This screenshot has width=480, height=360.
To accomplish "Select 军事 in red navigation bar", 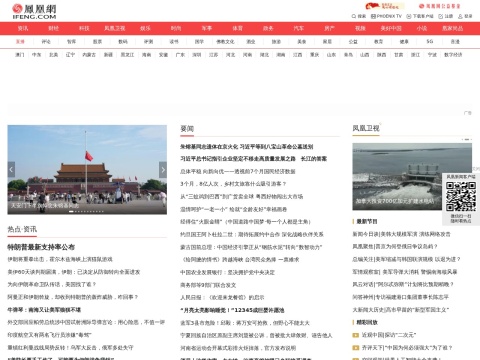I will [x=207, y=28].
